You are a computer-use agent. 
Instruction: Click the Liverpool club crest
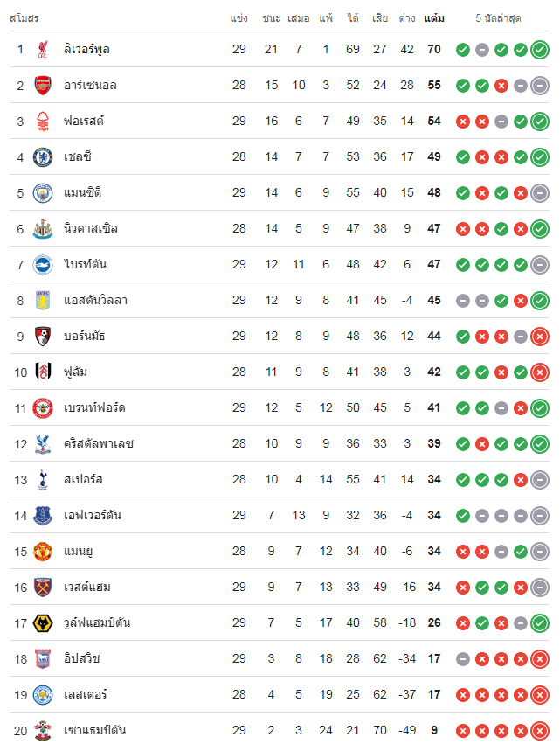coord(43,49)
